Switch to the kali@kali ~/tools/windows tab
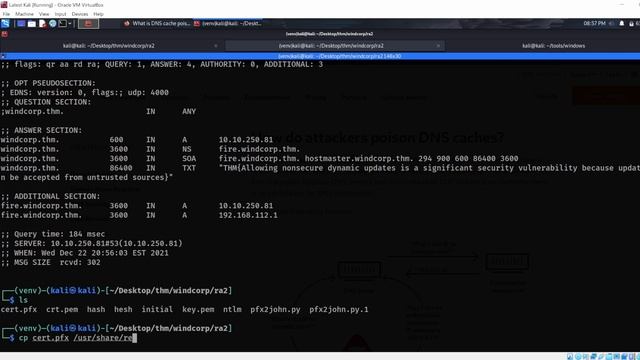Image resolution: width=640 pixels, height=360 pixels. coord(553,46)
